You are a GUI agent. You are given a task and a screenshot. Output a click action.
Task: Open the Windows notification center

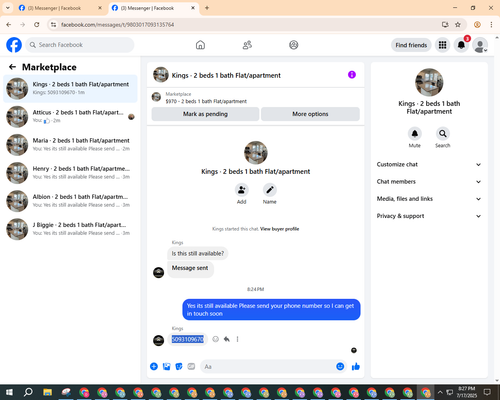tap(487, 392)
